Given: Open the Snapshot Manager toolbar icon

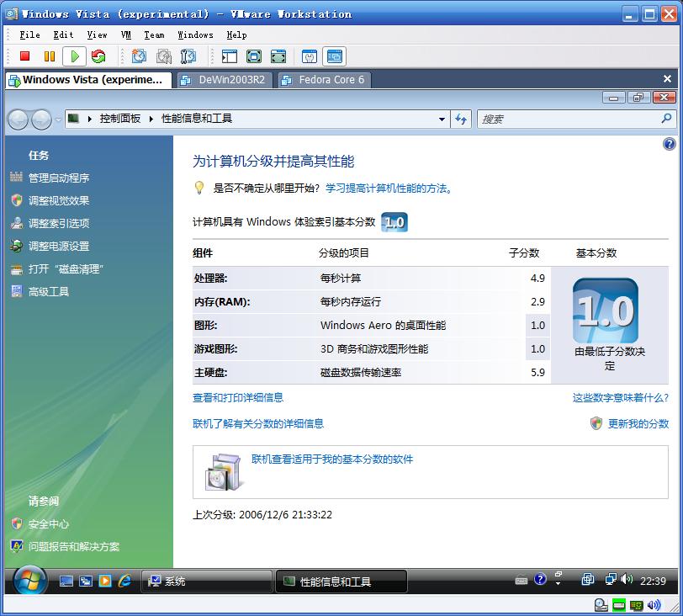Looking at the screenshot, I should pos(188,56).
